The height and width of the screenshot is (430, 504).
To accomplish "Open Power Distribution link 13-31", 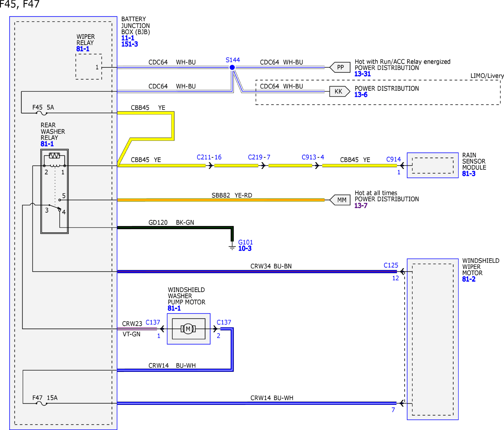I will (x=363, y=74).
